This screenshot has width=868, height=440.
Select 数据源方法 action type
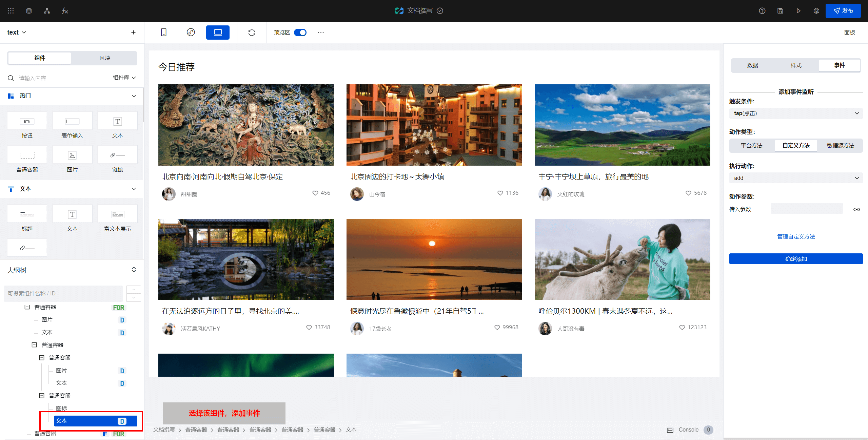click(840, 146)
